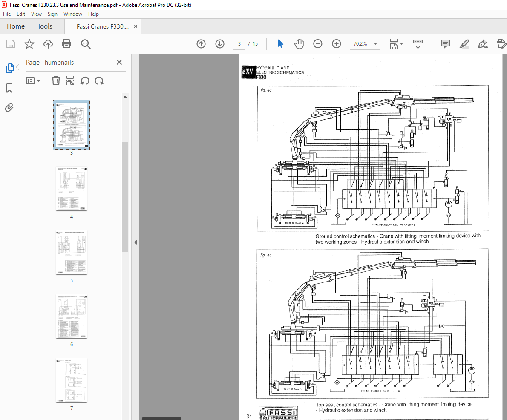Add document to starred favorites

(x=29, y=43)
